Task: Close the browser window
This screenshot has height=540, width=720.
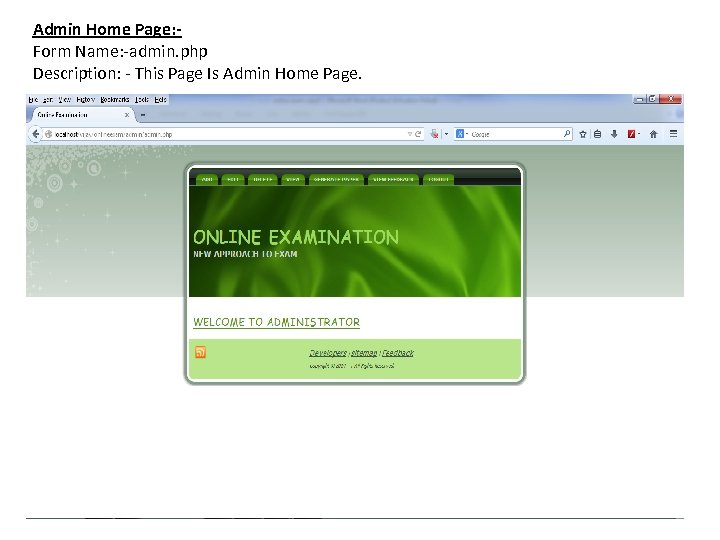Action: point(671,99)
